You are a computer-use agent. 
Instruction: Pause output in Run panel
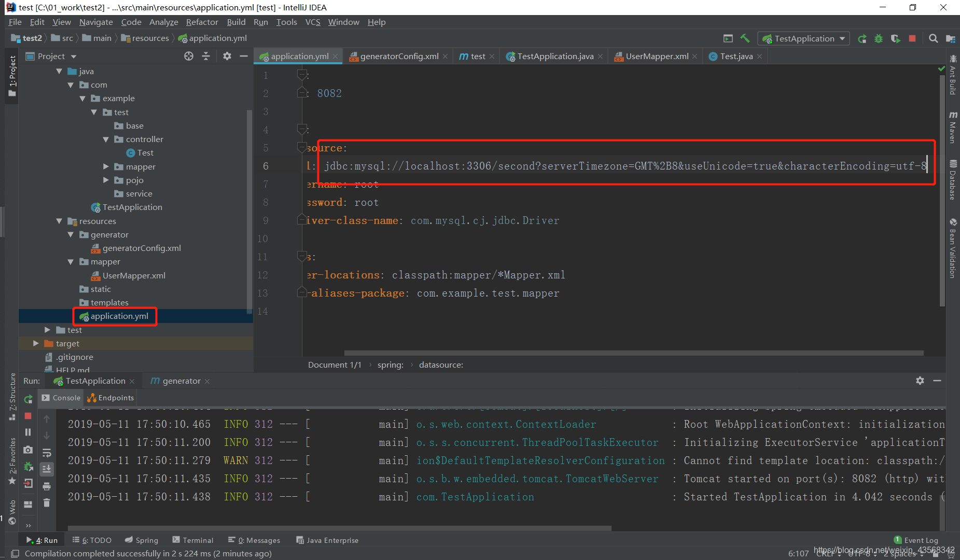click(29, 432)
